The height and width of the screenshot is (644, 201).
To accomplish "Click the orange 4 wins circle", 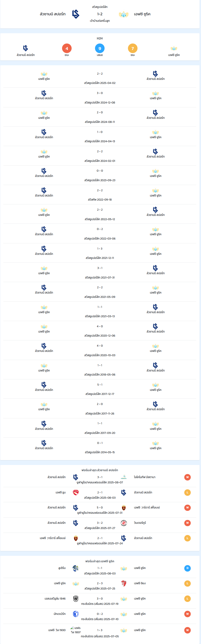I will point(67,48).
